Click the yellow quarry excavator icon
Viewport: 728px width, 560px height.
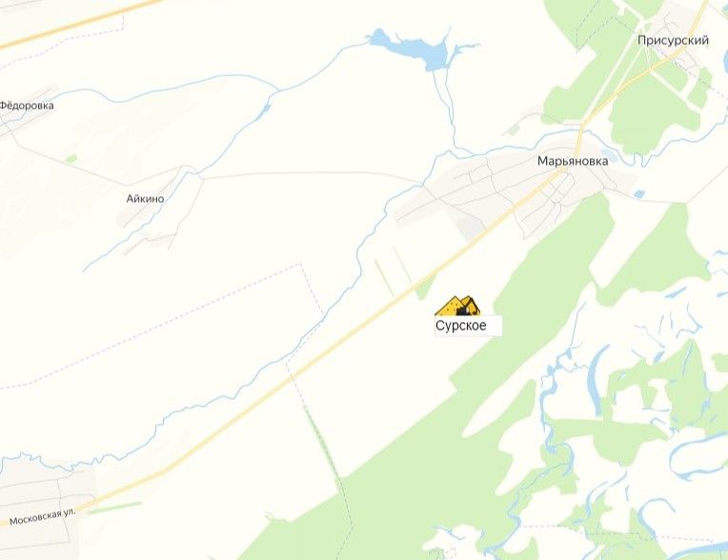pos(457,307)
